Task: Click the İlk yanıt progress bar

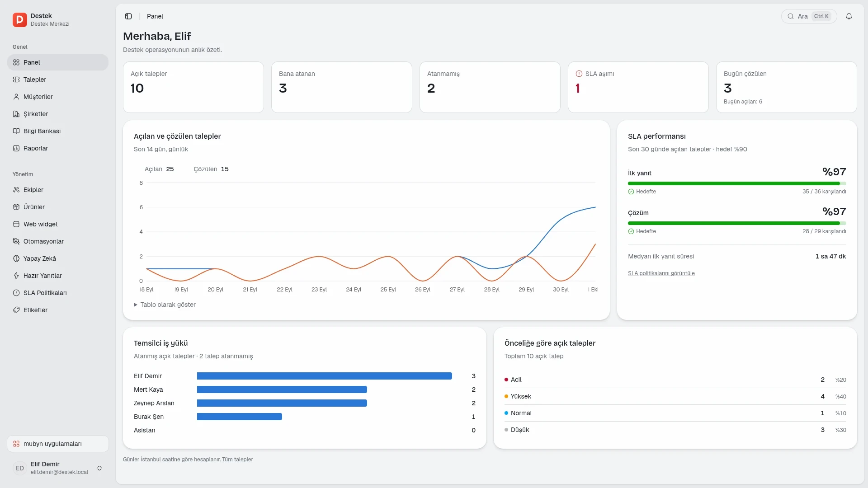Action: click(737, 183)
